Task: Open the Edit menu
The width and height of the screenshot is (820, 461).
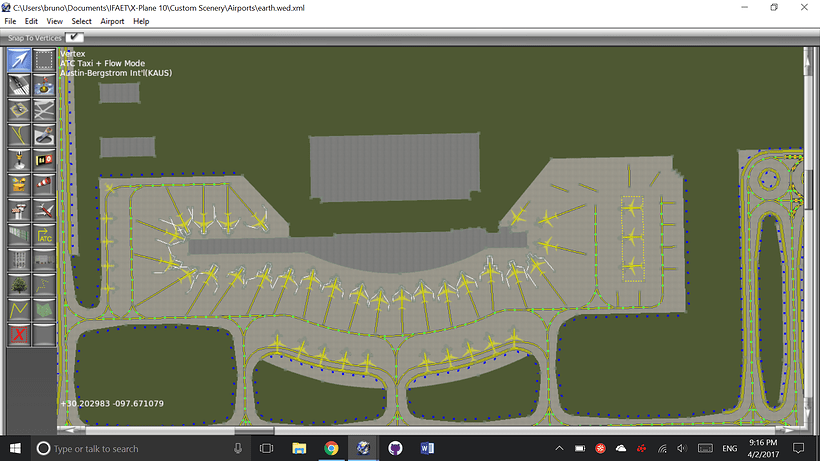Action: click(x=31, y=21)
